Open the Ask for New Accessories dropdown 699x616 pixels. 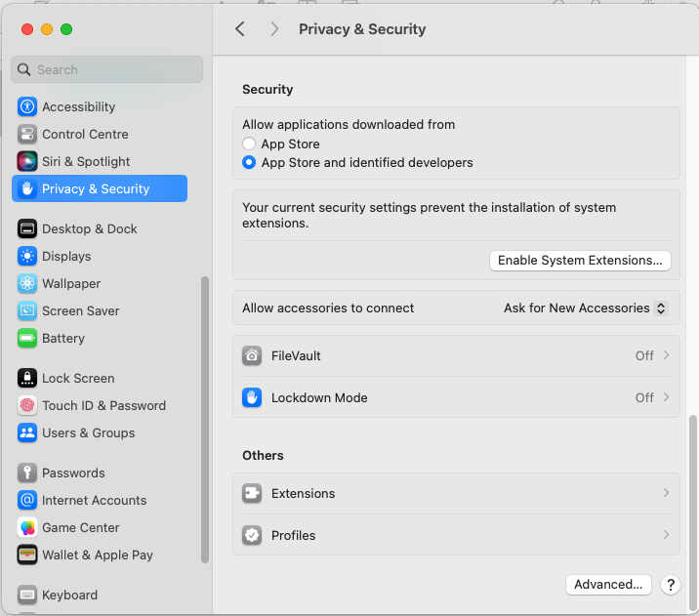585,308
